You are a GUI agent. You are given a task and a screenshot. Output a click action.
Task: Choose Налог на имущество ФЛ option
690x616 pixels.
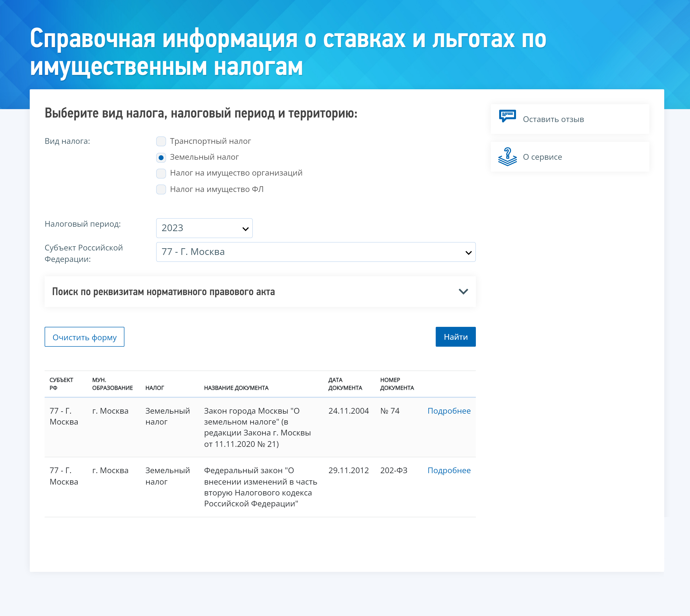tap(161, 189)
